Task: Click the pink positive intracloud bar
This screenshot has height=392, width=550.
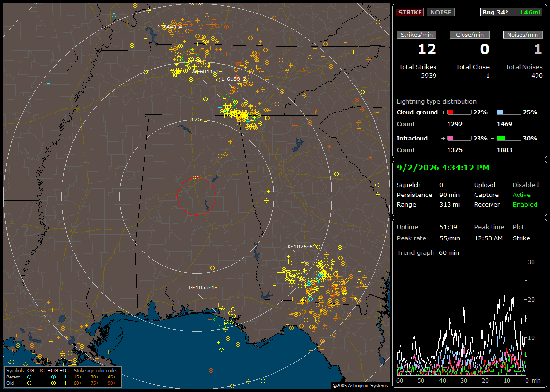Action: (x=459, y=139)
